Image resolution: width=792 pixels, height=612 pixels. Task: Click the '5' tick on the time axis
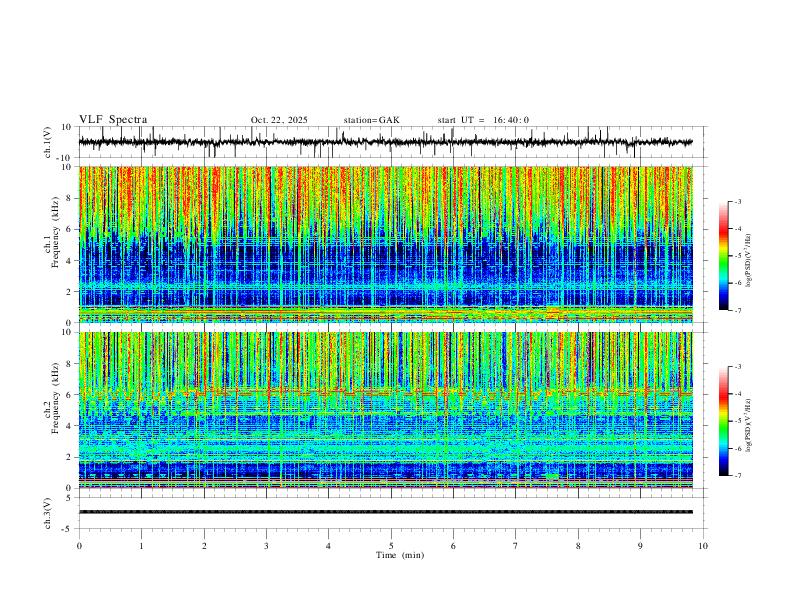tap(391, 546)
